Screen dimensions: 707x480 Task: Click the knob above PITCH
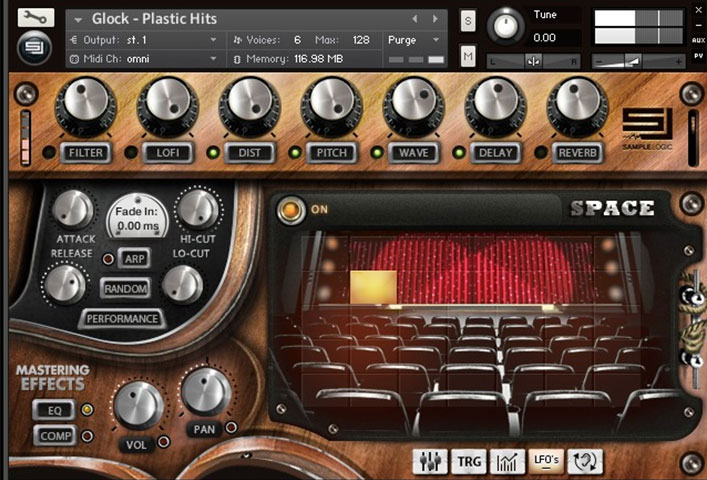331,104
